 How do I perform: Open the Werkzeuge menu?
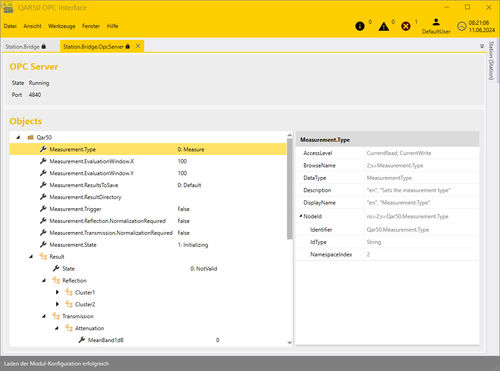(x=62, y=26)
